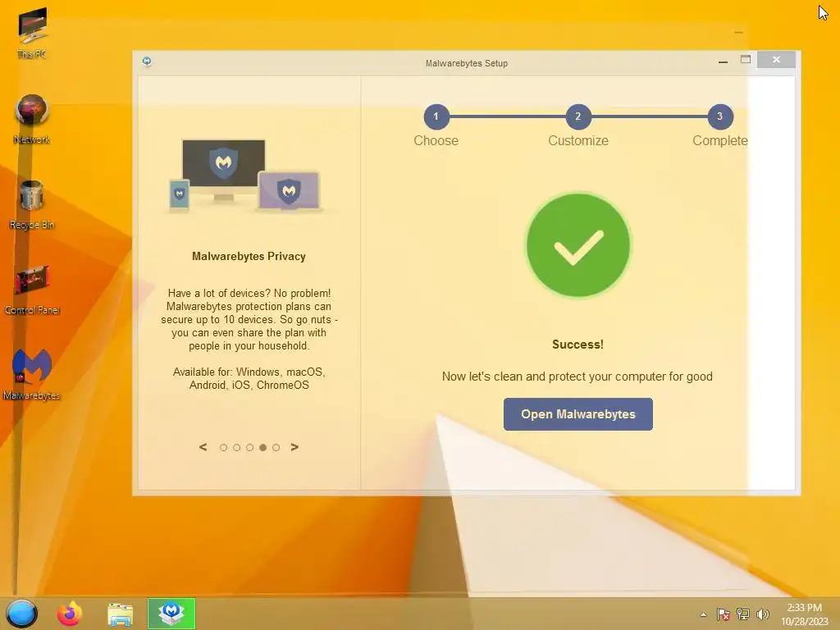Select the first carousel dot

point(223,447)
